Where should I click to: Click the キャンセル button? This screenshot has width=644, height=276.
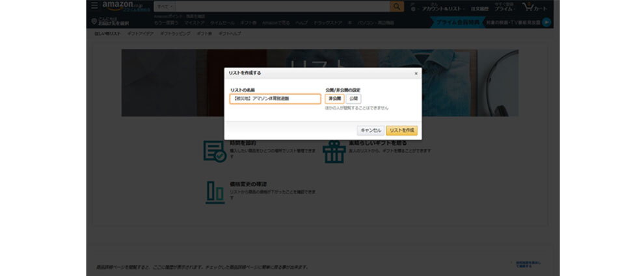371,131
